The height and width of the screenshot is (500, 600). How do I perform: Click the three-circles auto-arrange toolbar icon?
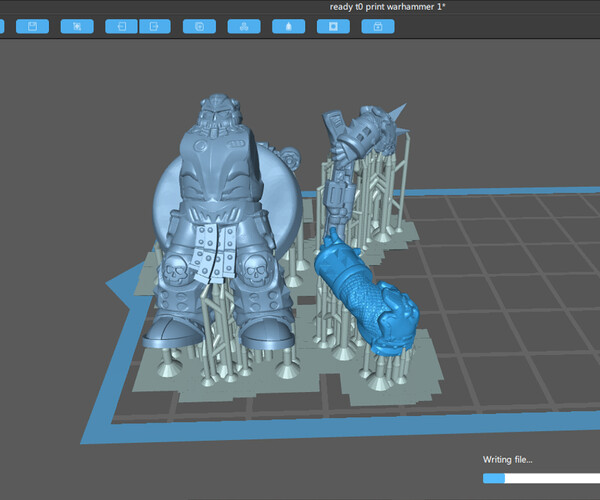(244, 26)
